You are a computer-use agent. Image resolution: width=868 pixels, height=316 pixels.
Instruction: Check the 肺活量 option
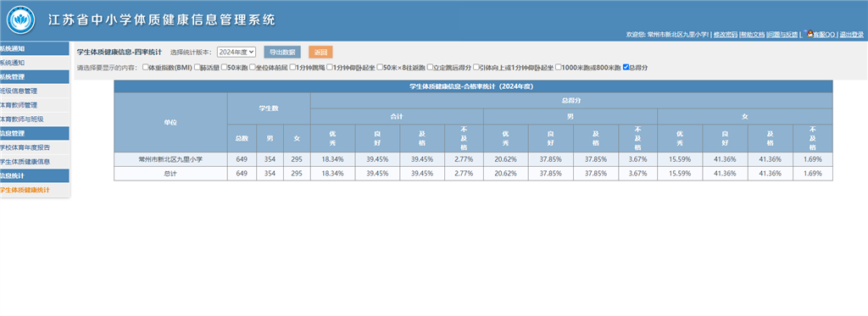197,68
